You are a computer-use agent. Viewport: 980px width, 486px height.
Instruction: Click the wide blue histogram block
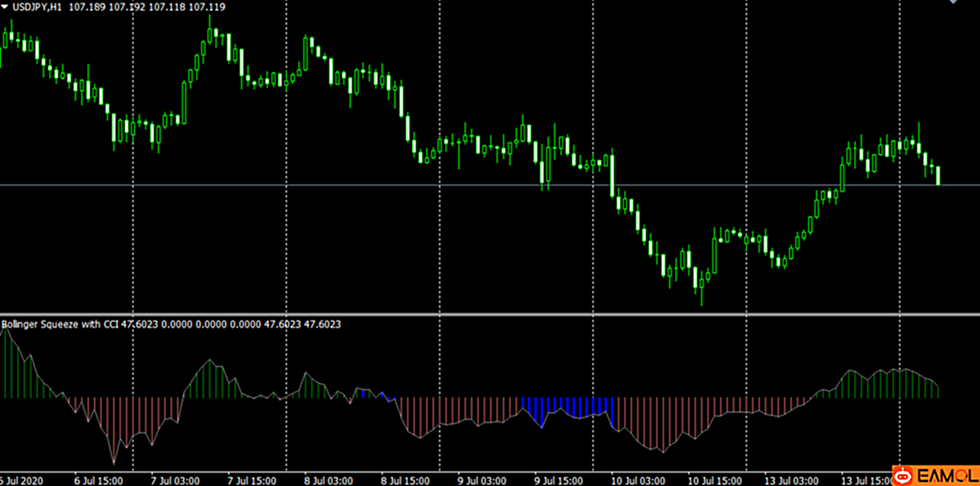click(x=567, y=407)
